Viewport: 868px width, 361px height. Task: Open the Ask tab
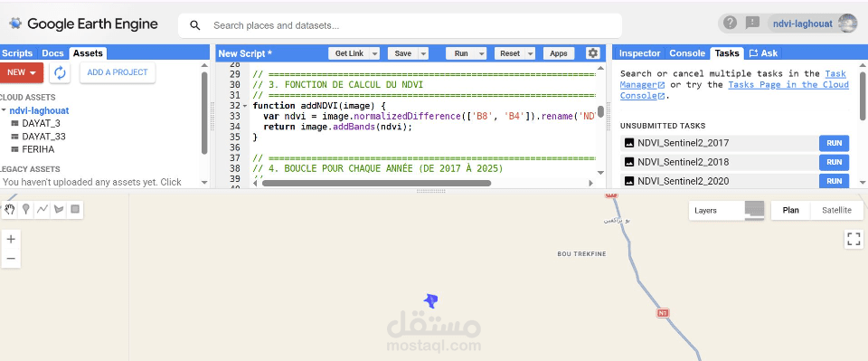click(763, 53)
